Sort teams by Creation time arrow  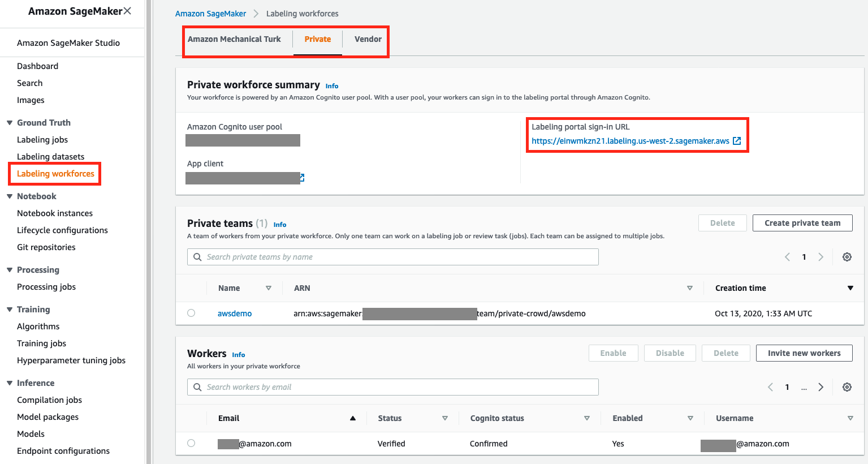tap(850, 288)
